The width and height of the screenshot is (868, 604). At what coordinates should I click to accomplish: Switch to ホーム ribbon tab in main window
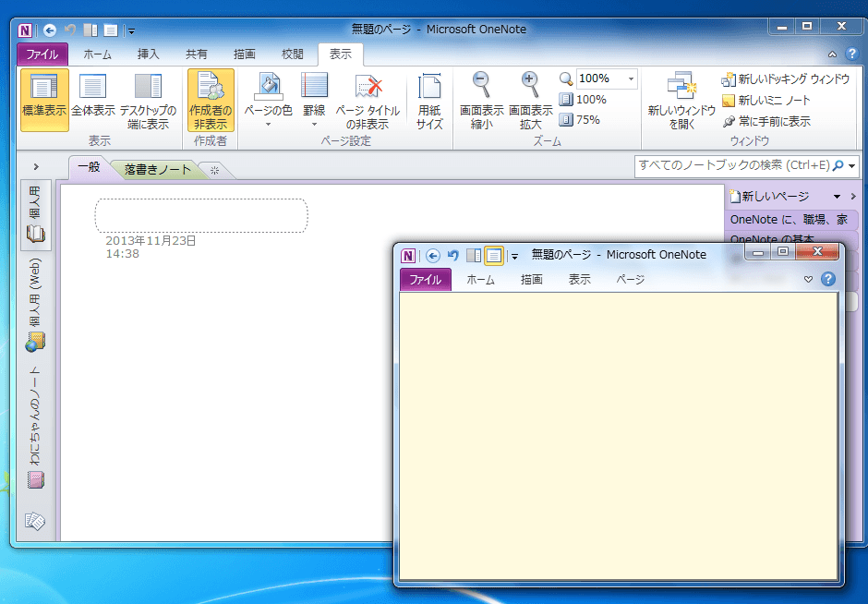click(98, 54)
